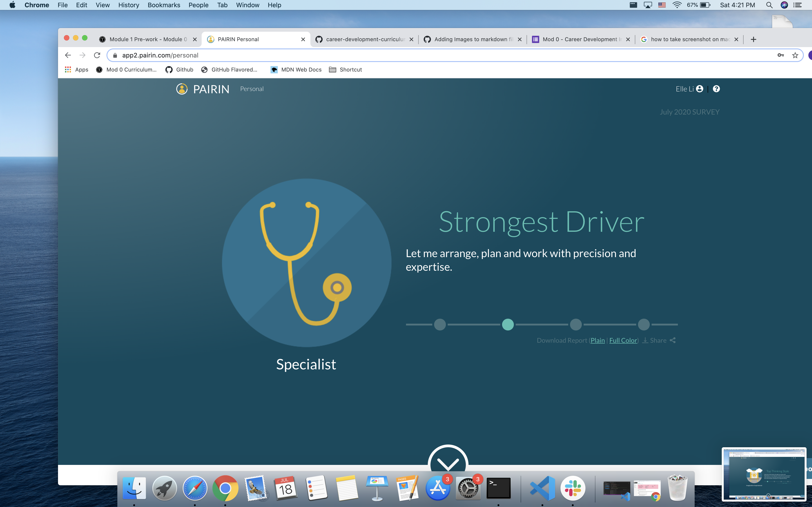Click the screenshot preview thumbnail
Image resolution: width=812 pixels, height=507 pixels.
(764, 474)
